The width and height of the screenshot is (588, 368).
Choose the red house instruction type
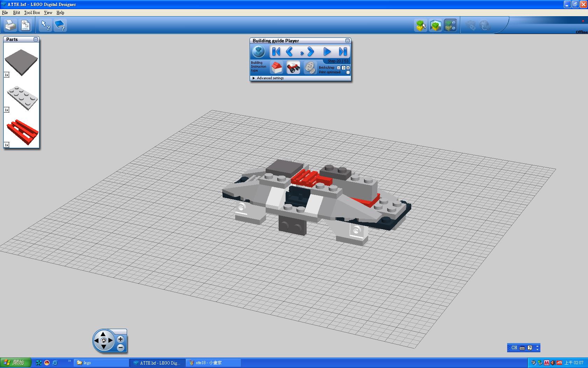click(276, 67)
